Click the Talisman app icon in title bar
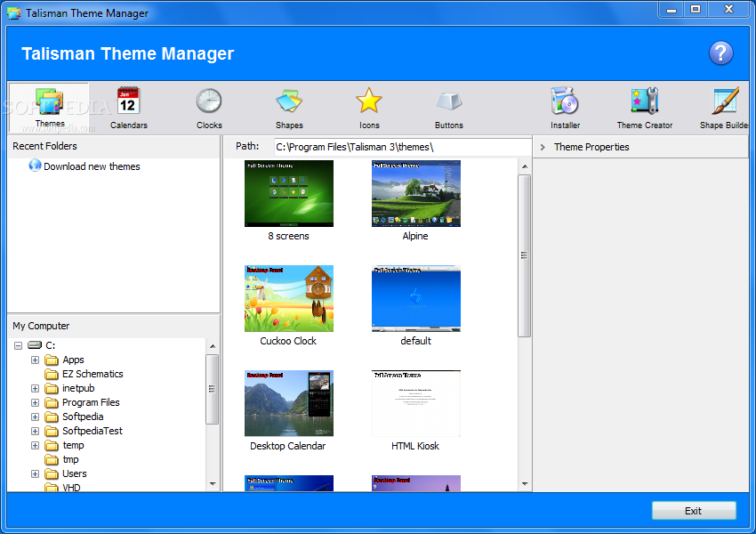The image size is (756, 534). click(x=14, y=13)
